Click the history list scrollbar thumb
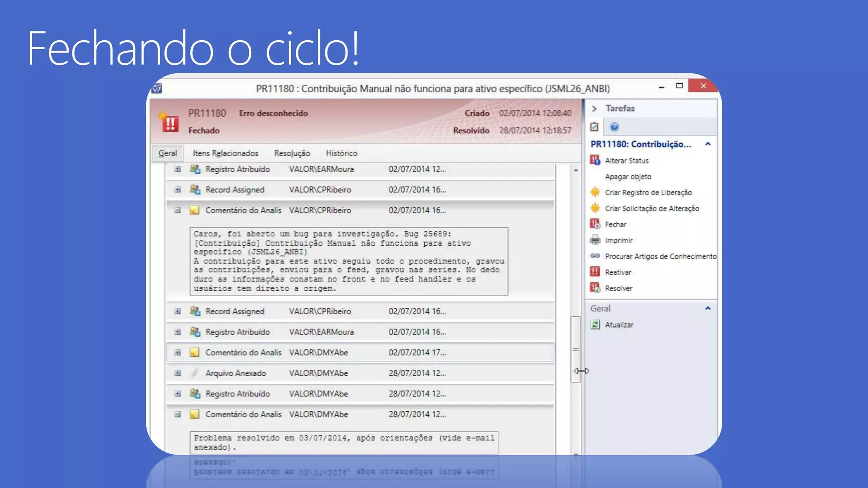The width and height of the screenshot is (868, 488). click(576, 349)
